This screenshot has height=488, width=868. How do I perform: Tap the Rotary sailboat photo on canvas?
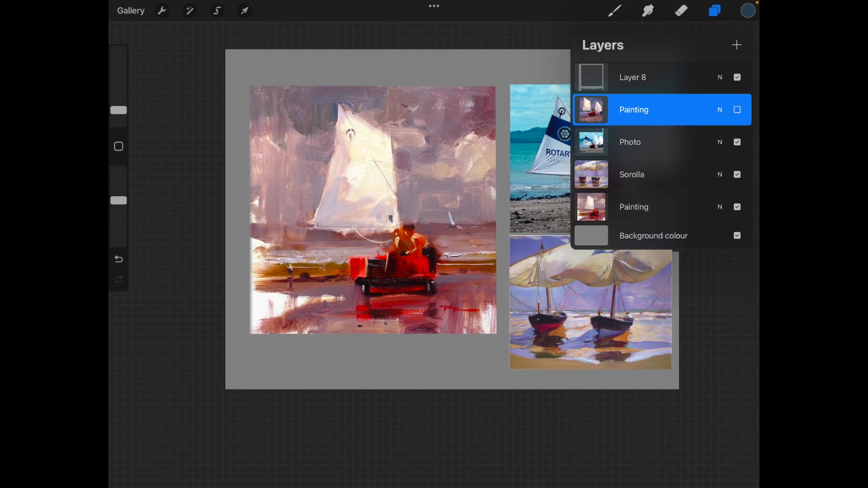[540, 158]
